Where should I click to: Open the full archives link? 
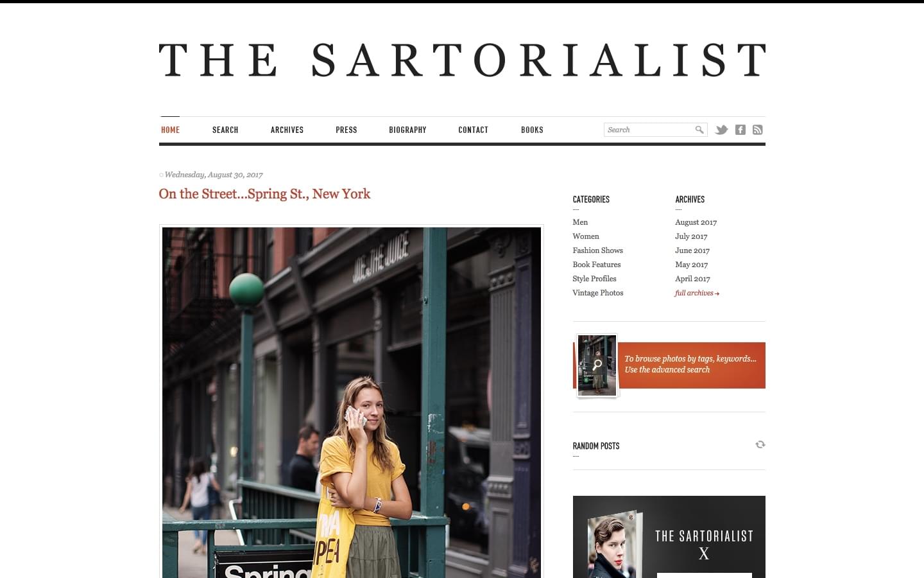click(697, 293)
